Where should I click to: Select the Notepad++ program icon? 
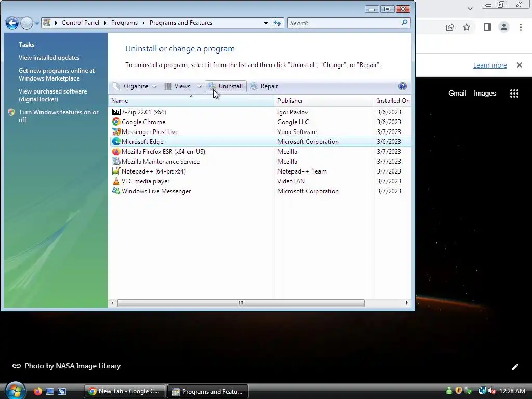pos(116,171)
